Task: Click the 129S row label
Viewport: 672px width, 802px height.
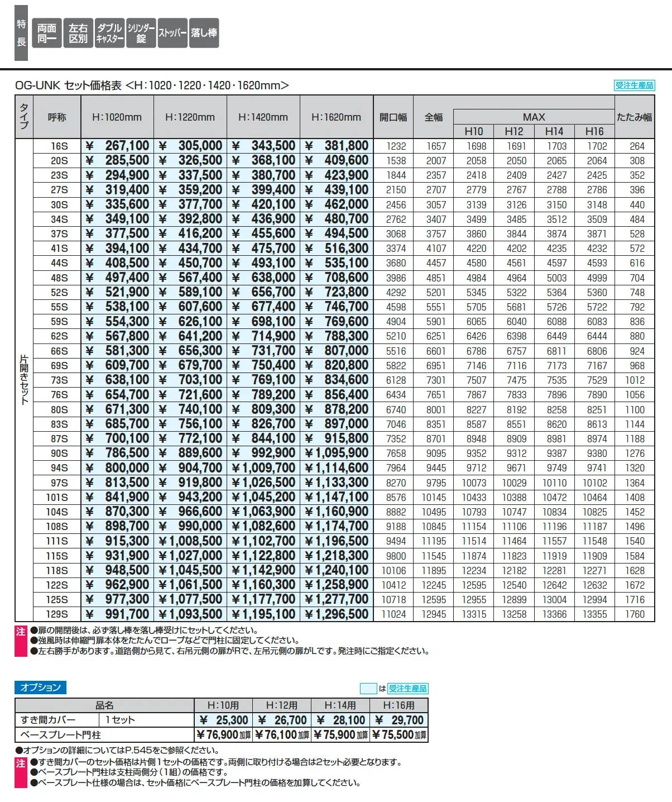Action: (57, 614)
